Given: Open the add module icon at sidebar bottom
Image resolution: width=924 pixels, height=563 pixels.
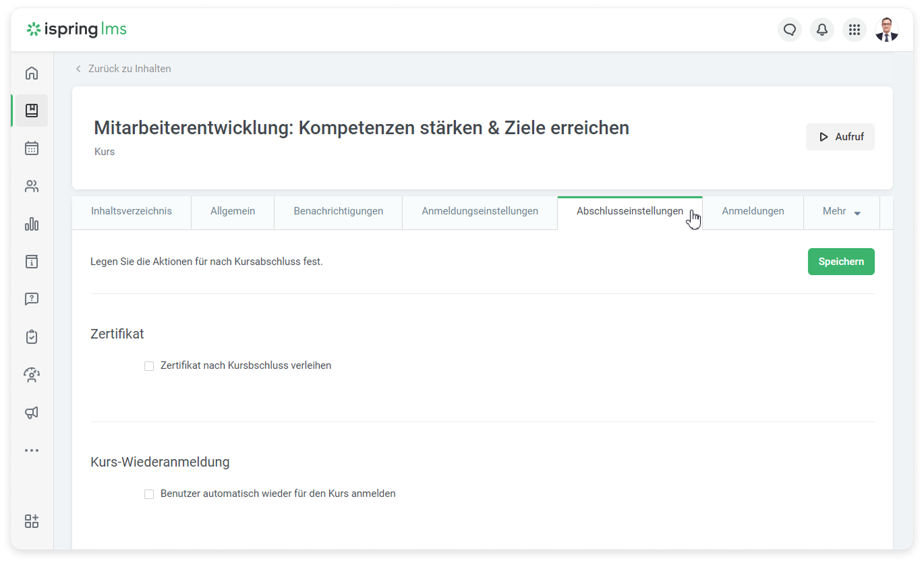Looking at the screenshot, I should (x=32, y=521).
